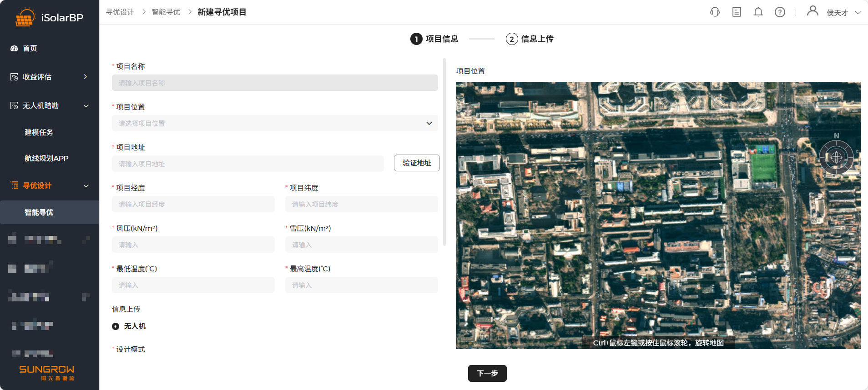Click the 项目名称 input field
The width and height of the screenshot is (868, 390).
click(275, 83)
